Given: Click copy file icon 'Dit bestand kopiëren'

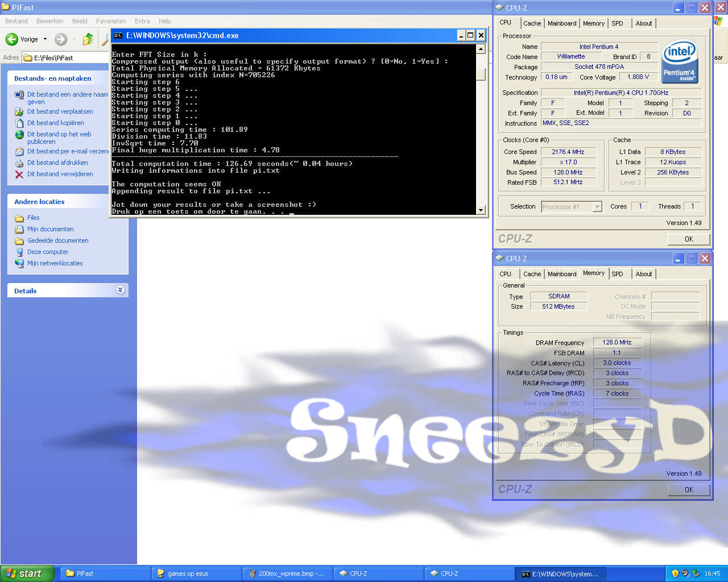Looking at the screenshot, I should point(19,123).
